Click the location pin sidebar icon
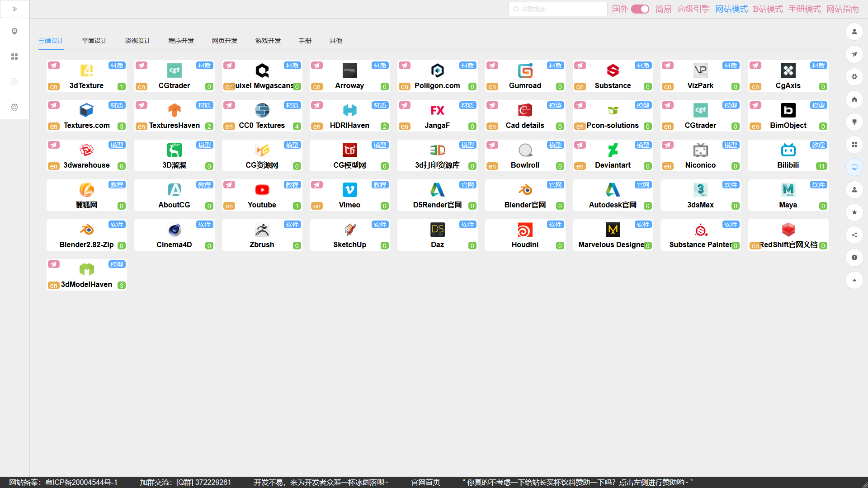 coord(14,31)
